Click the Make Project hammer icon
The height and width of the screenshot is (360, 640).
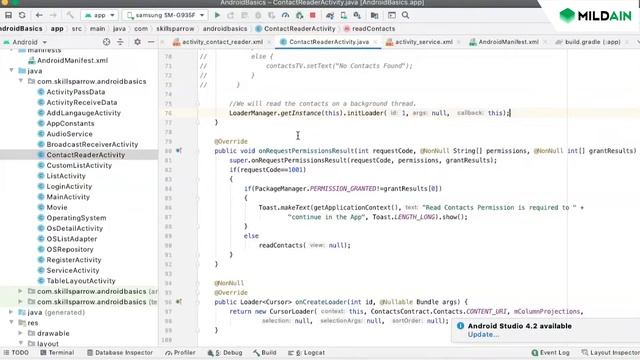(70, 15)
